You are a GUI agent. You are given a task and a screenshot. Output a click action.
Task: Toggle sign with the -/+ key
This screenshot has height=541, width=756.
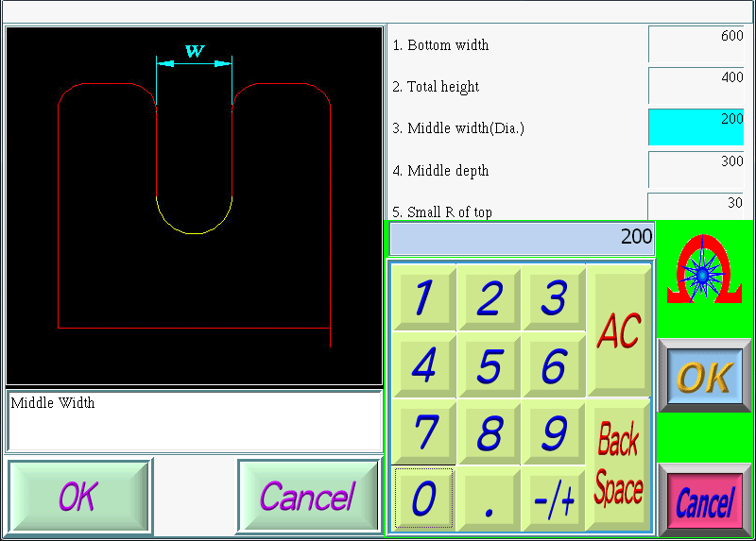point(554,499)
